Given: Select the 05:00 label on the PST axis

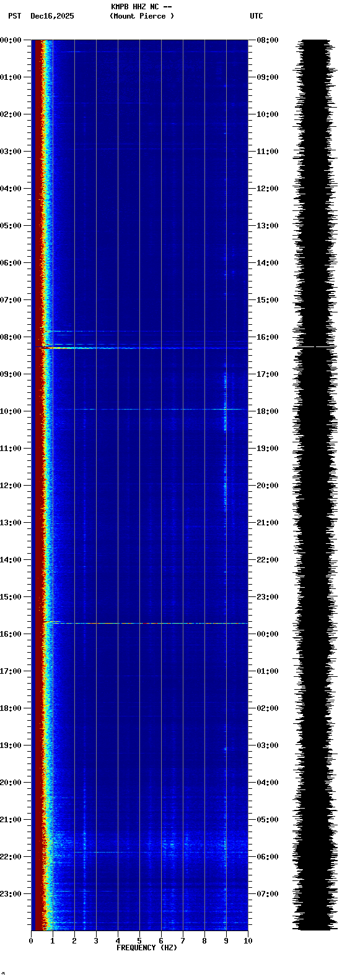Looking at the screenshot, I should (11, 226).
